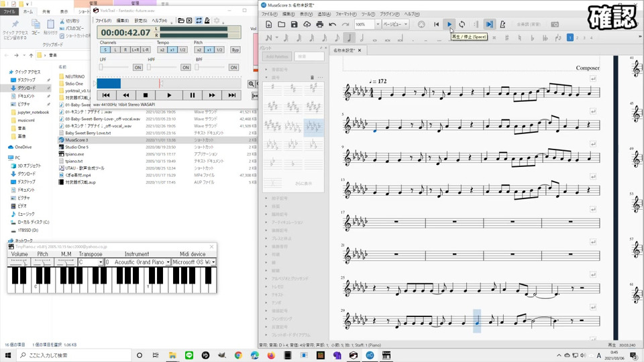Open YorkTrail 設定 menu

click(141, 21)
